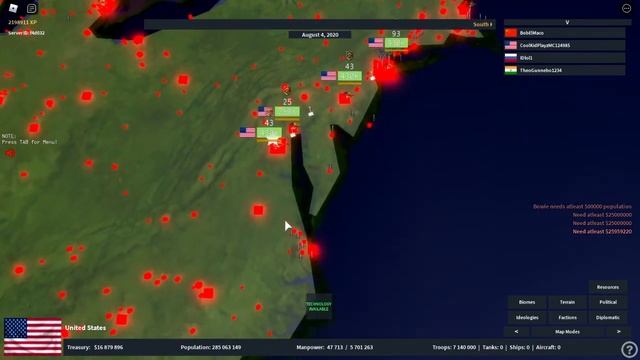
Task: Switch to the Political map mode
Action: [608, 302]
